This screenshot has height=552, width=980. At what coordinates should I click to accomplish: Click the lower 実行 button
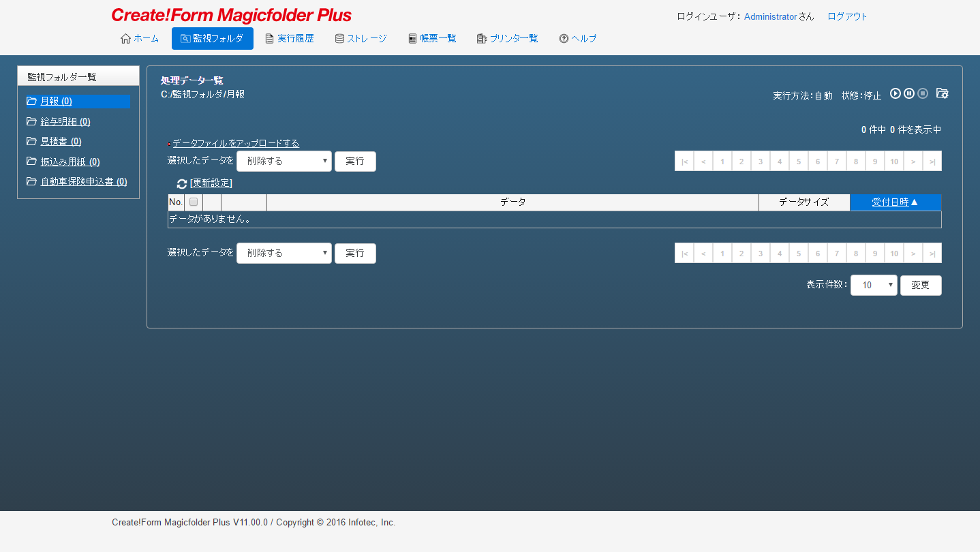pos(355,253)
